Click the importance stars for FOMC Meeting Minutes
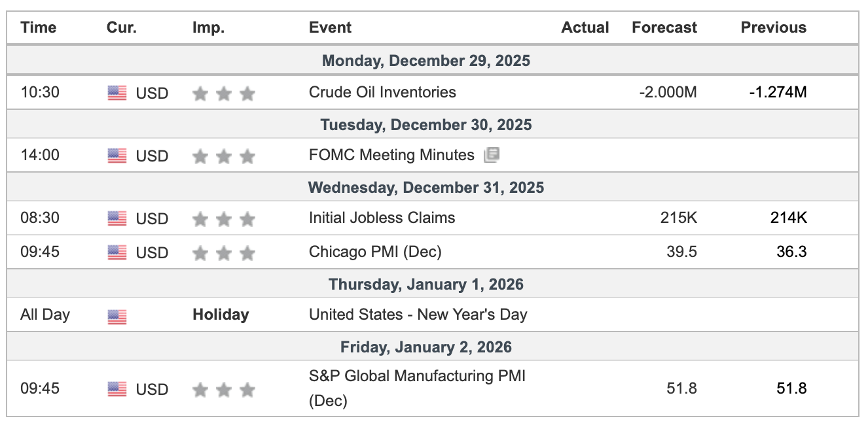 223,156
